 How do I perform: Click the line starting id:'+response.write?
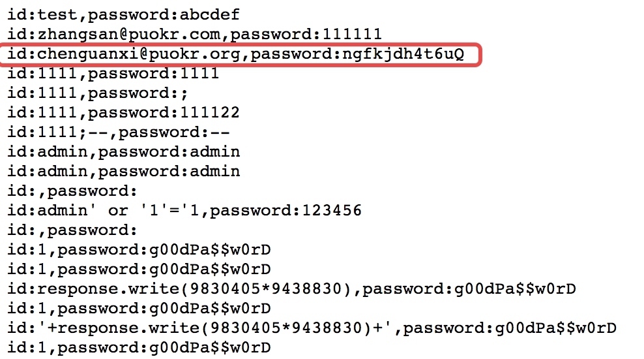point(312,328)
